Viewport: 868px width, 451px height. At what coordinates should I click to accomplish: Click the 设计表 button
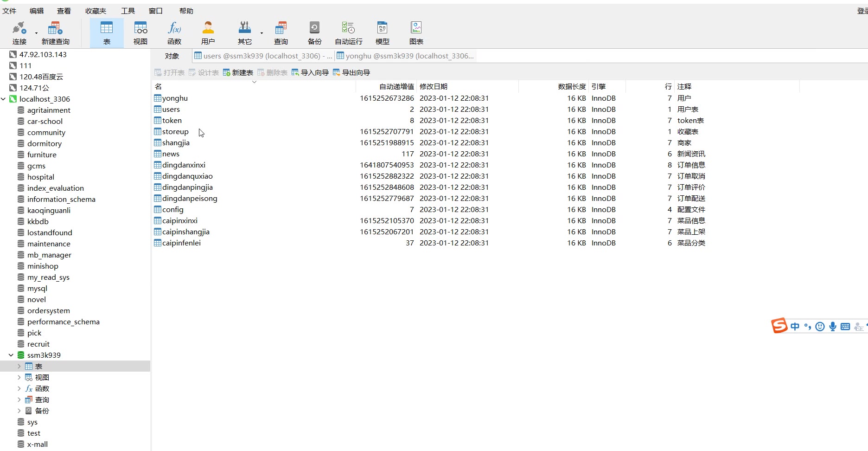point(204,72)
